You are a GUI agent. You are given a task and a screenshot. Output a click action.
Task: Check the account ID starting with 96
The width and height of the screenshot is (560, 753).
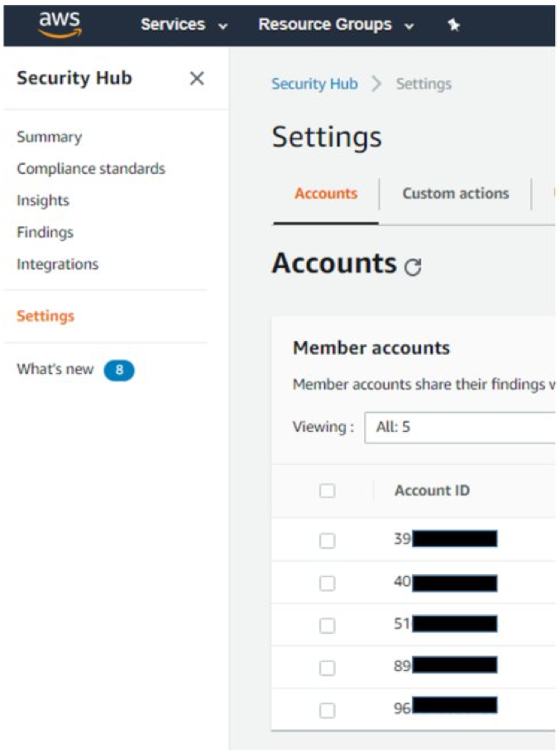pyautogui.click(x=325, y=708)
